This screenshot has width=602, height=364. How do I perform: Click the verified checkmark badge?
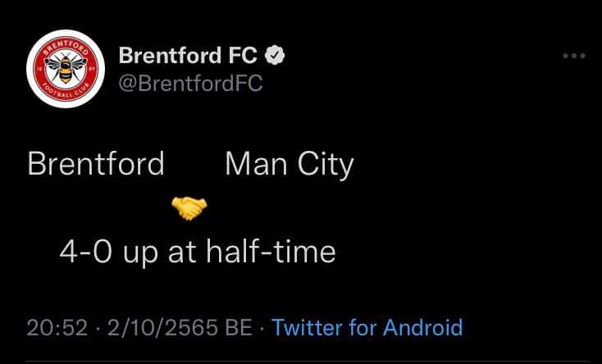275,56
